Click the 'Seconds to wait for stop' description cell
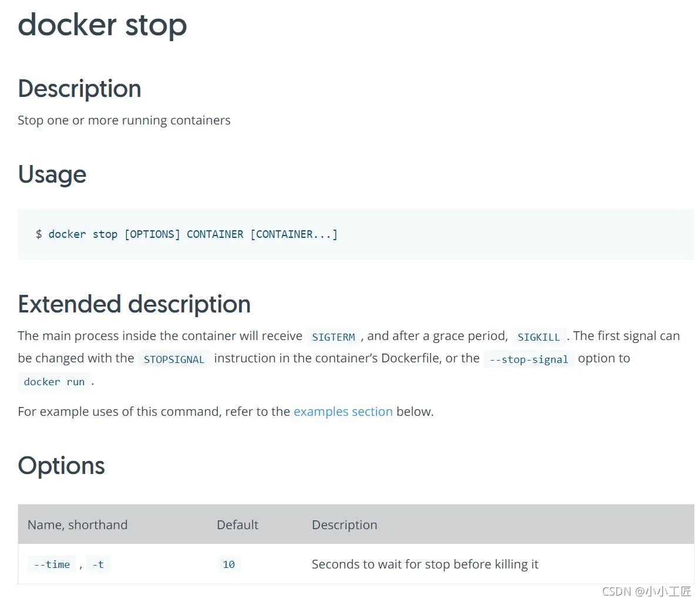This screenshot has height=602, width=700. pyautogui.click(x=425, y=564)
